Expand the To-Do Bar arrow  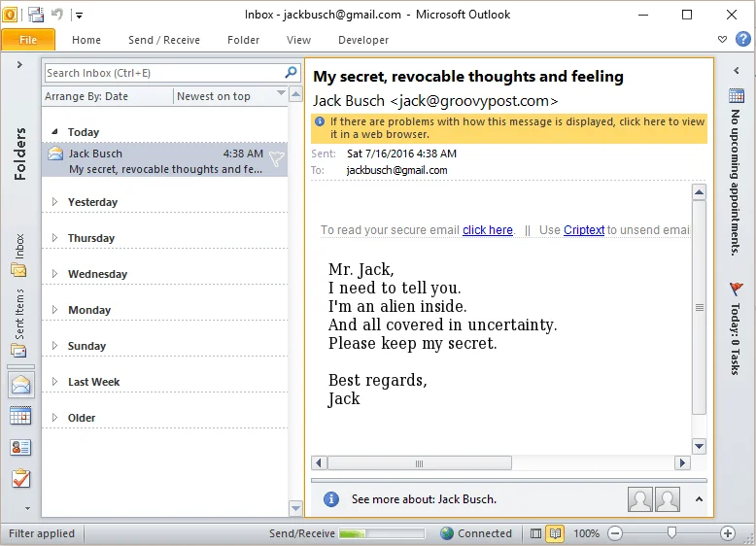737,70
